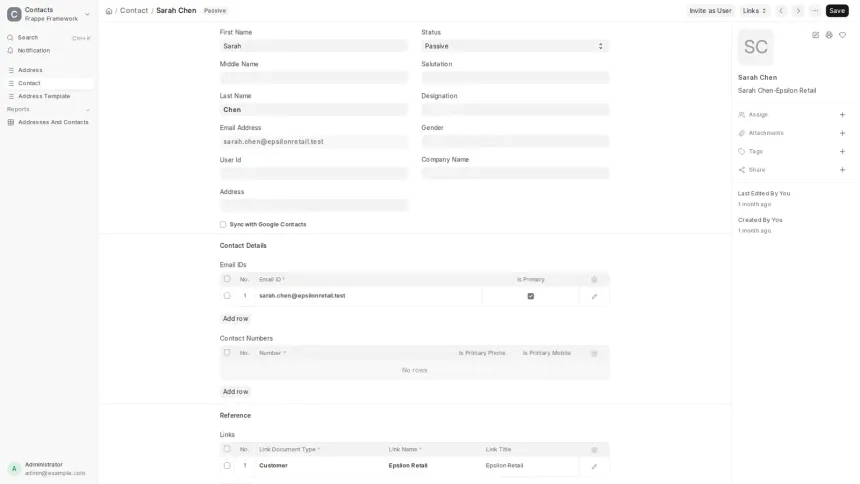Click the SC avatar image
The height and width of the screenshot is (484, 860).
click(756, 47)
